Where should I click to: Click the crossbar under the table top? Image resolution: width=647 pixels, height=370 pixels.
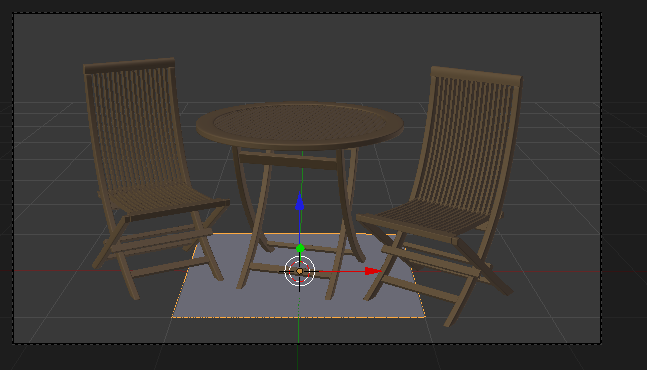(288, 160)
